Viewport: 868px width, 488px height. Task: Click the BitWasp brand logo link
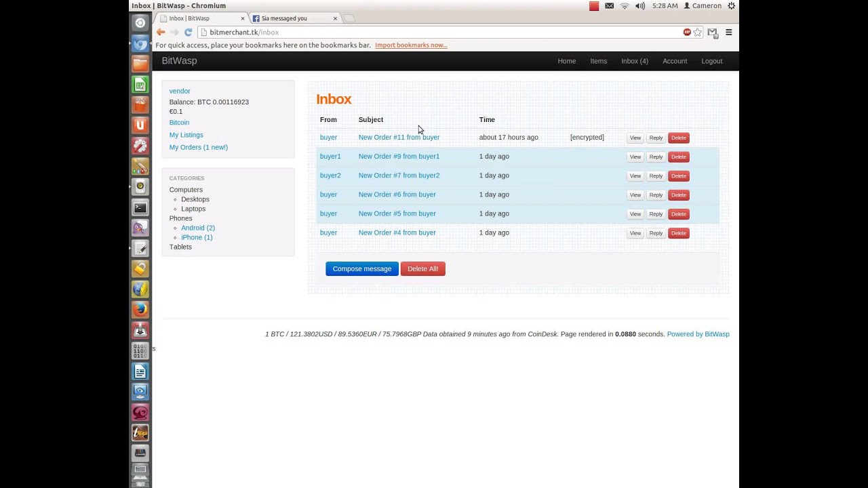pos(179,61)
